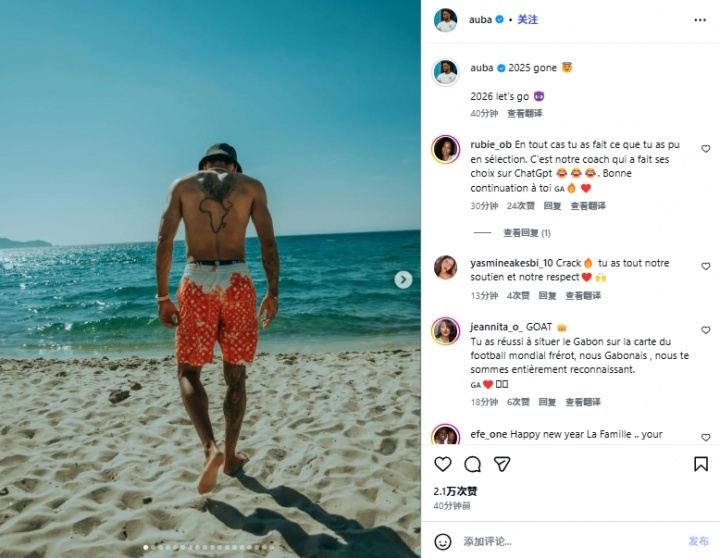Go to next photo with the arrow
Viewport: 720px width, 558px height.
[403, 280]
